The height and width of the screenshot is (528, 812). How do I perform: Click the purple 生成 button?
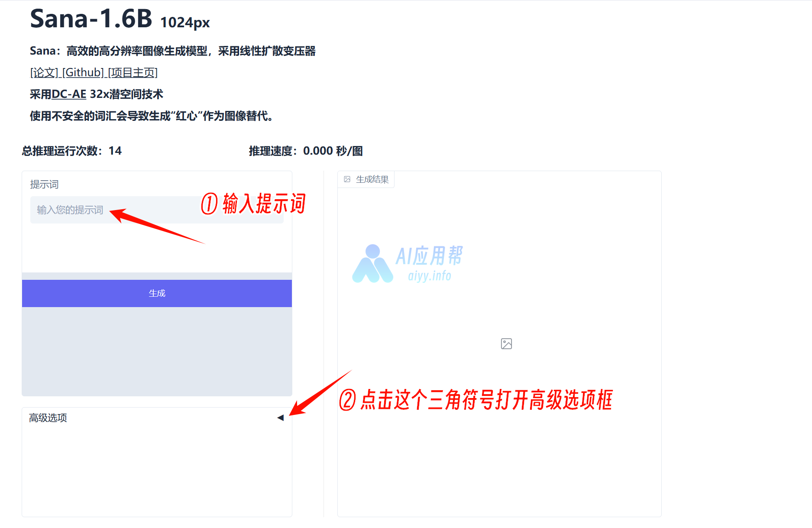[x=157, y=293]
